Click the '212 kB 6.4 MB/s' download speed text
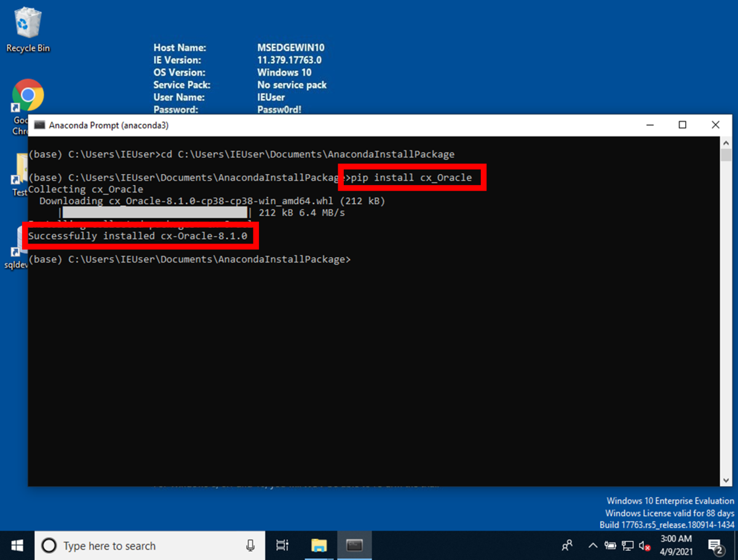The height and width of the screenshot is (560, 738). pos(301,213)
